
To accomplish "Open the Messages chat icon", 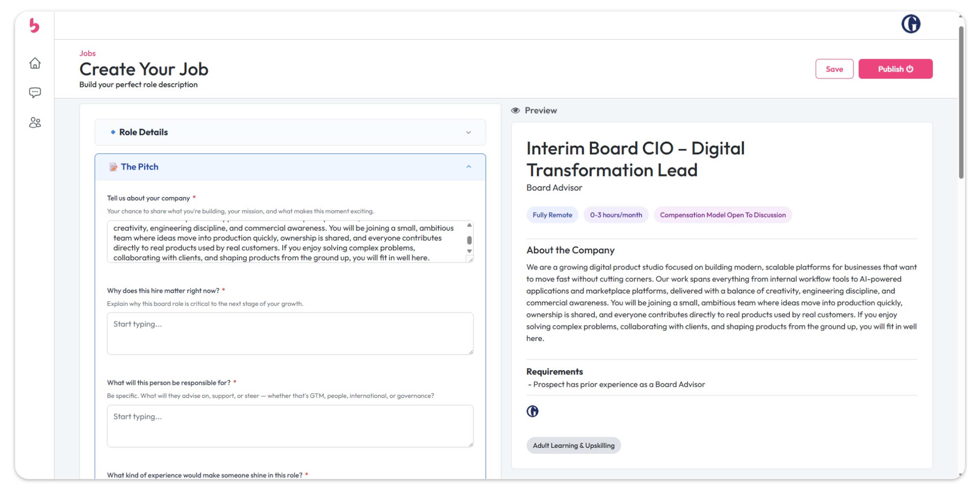I will coord(35,92).
